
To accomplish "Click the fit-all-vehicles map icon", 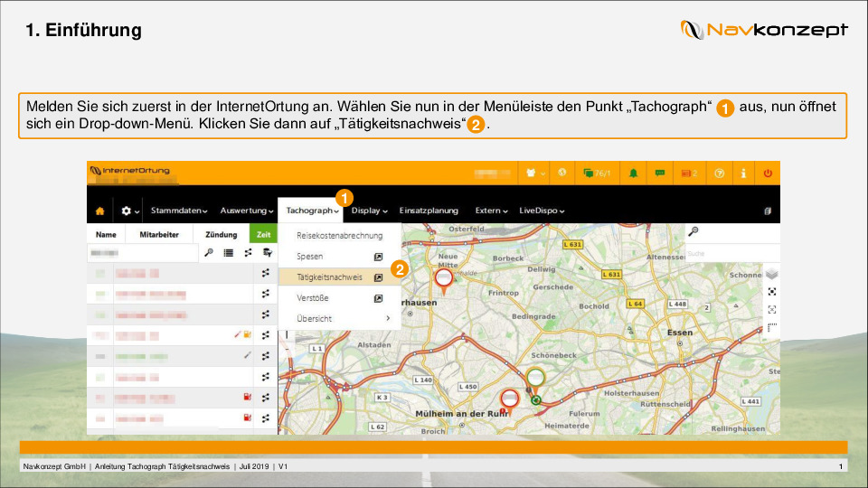I will pos(772,292).
